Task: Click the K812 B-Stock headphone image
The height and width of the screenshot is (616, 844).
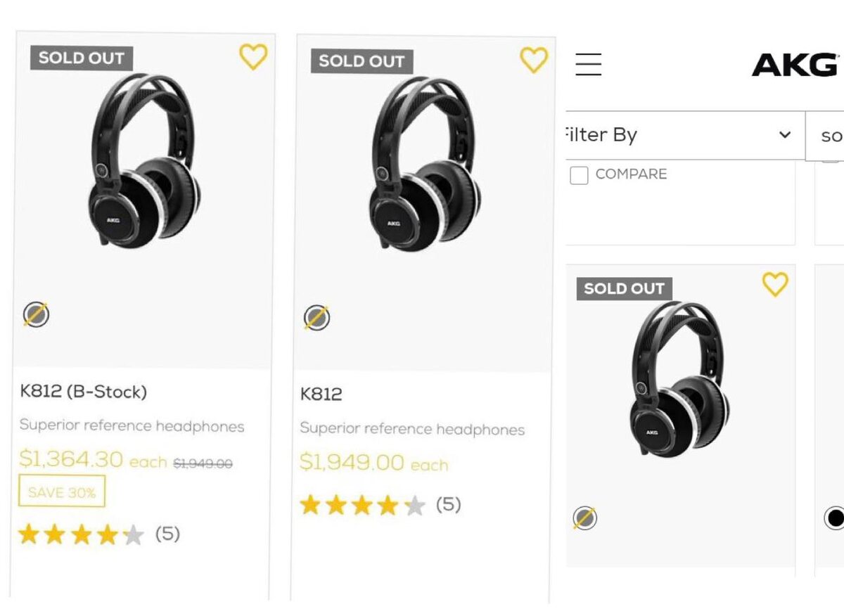Action: (x=144, y=161)
